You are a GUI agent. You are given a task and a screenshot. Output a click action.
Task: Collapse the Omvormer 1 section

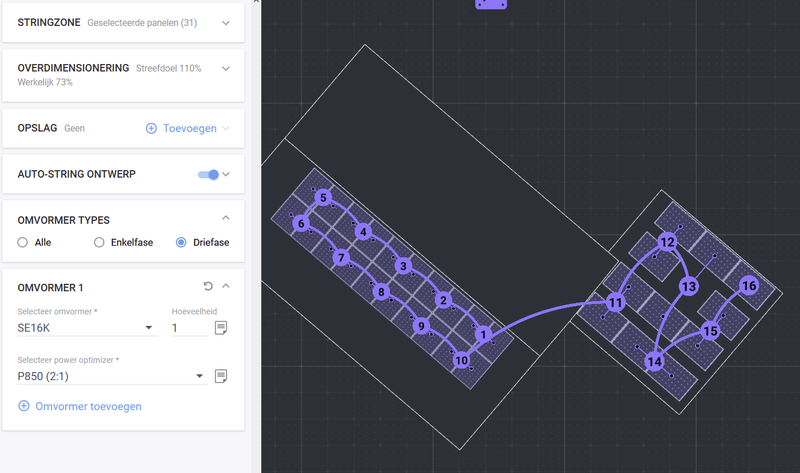(226, 286)
